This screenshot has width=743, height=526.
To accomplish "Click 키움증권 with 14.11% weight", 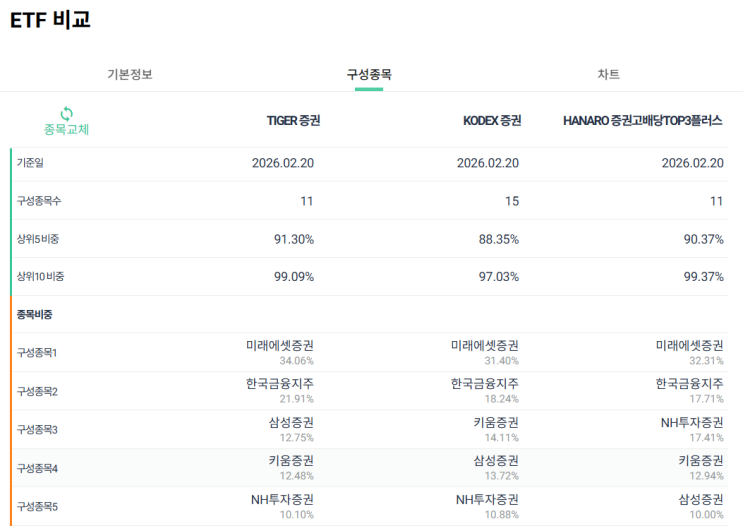I will 496,423.
